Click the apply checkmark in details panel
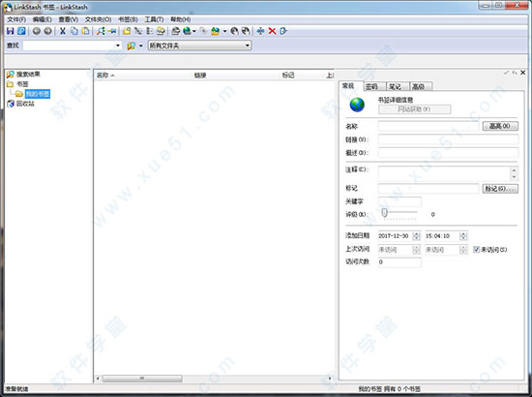This screenshot has width=532, height=397. 506,73
